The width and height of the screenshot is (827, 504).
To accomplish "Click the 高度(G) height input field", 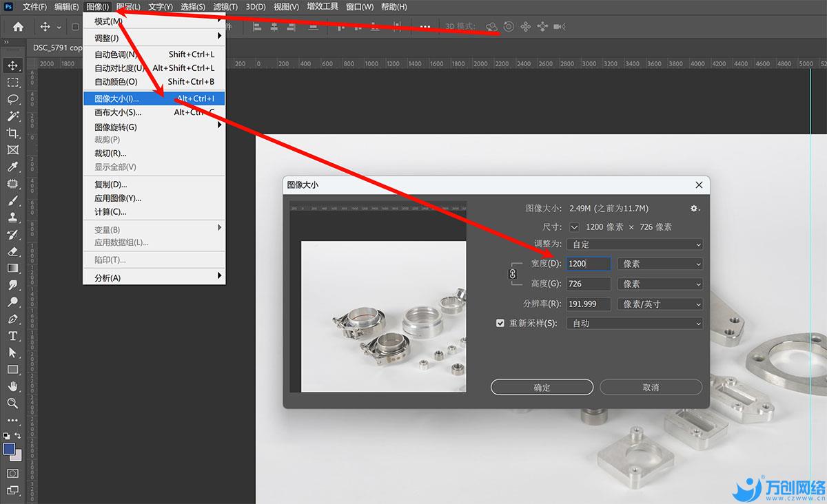I will click(588, 284).
